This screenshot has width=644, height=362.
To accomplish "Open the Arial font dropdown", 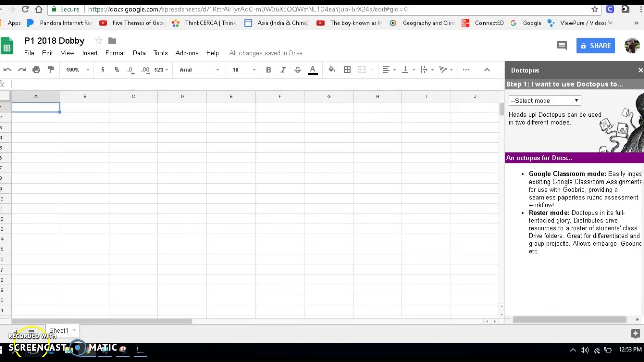I will tap(199, 70).
